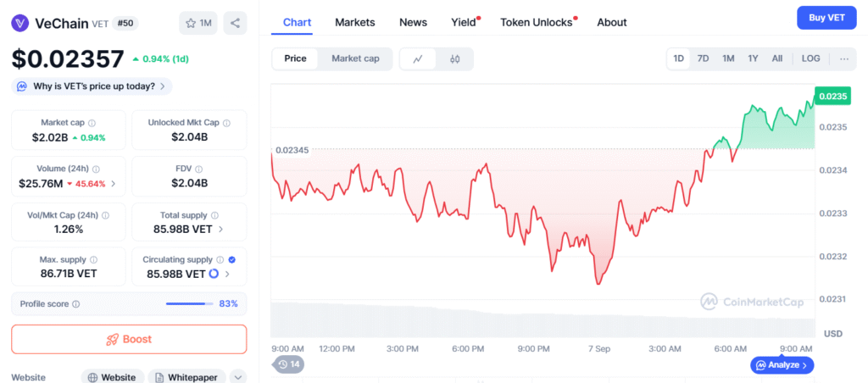Viewport: 868px width, 383px height.
Task: Open the Markets tab
Action: (x=355, y=23)
